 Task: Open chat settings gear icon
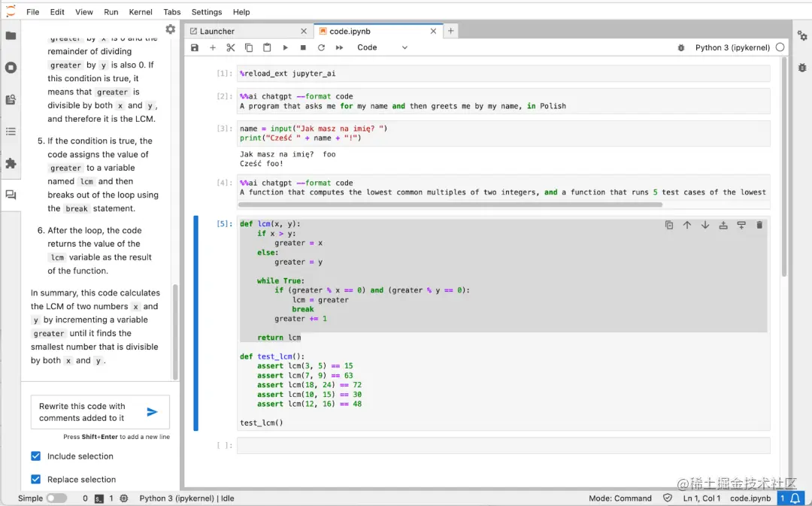pyautogui.click(x=171, y=29)
